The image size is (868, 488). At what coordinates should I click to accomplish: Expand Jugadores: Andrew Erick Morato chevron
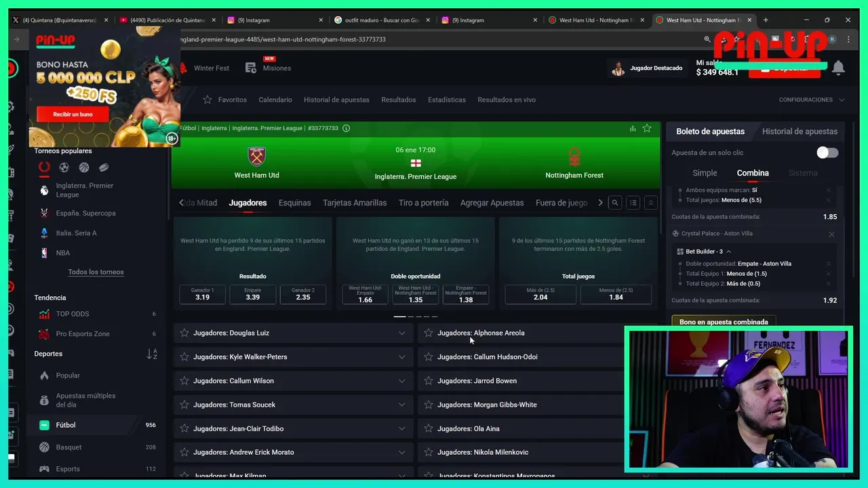click(401, 452)
